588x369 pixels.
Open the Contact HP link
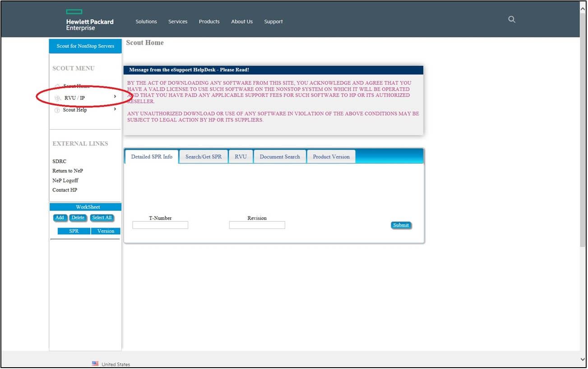tap(65, 190)
